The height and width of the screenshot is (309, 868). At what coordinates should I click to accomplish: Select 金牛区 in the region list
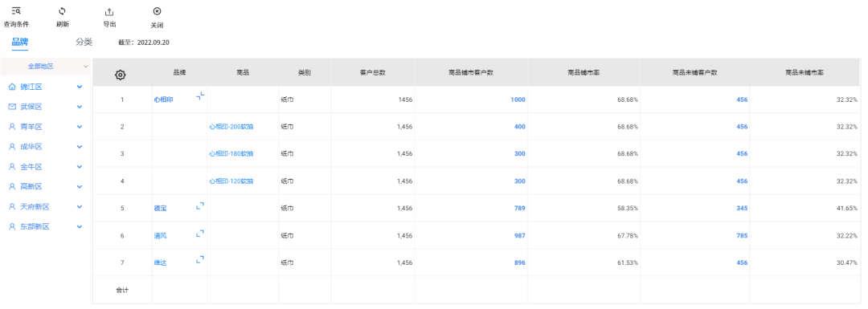(31, 166)
